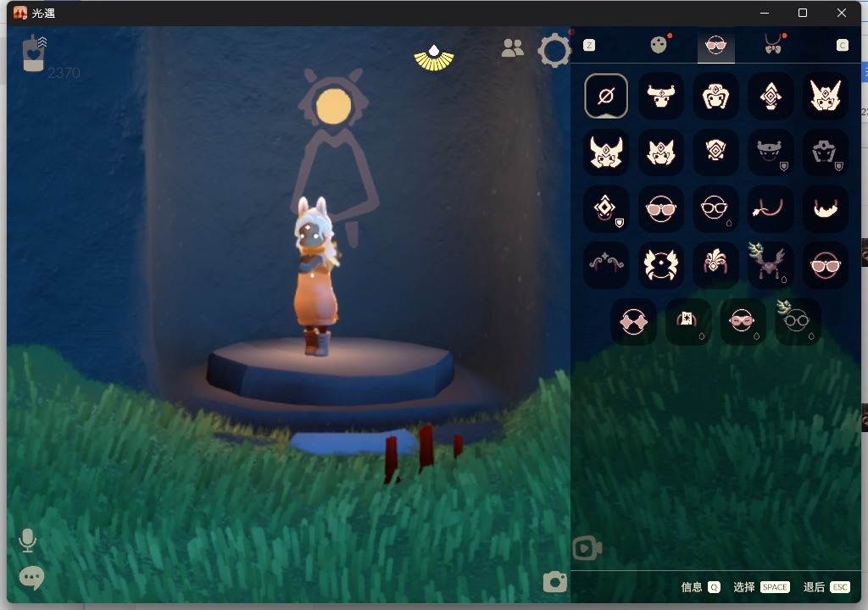Select the white-rimmed clear glasses
The height and width of the screenshot is (610, 868).
coord(715,208)
